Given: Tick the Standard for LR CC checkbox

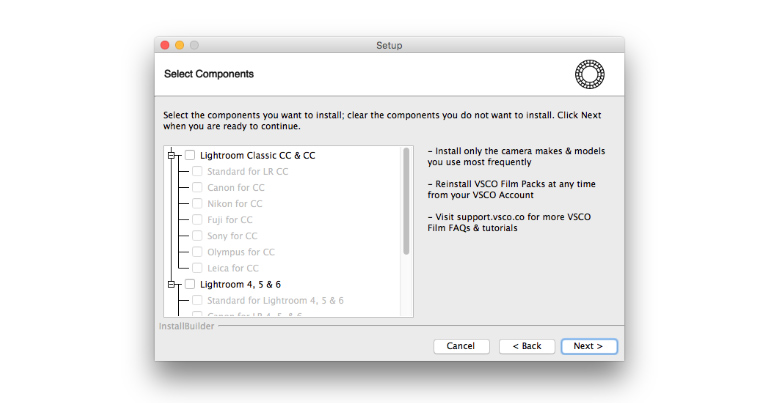Looking at the screenshot, I should pos(197,171).
